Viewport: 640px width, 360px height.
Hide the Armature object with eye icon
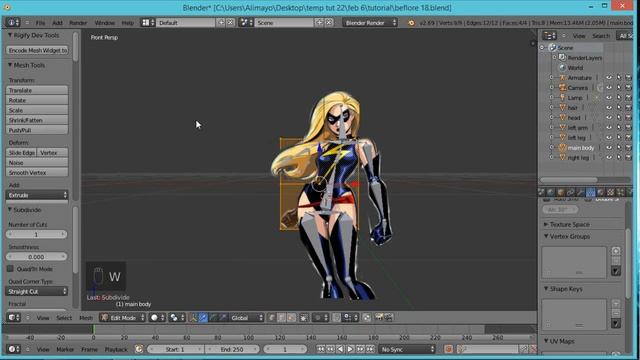(x=609, y=78)
